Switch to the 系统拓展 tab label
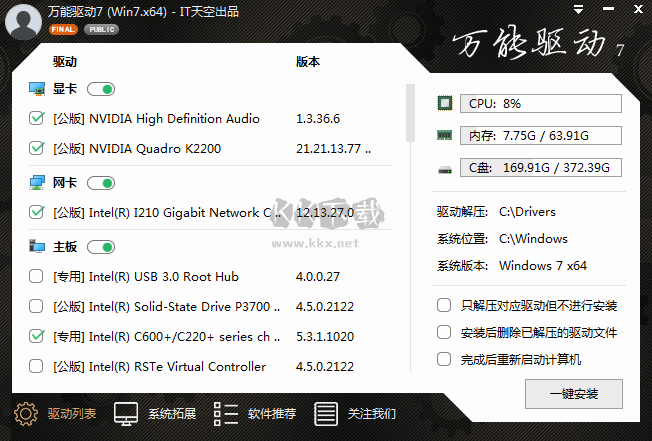 point(172,414)
